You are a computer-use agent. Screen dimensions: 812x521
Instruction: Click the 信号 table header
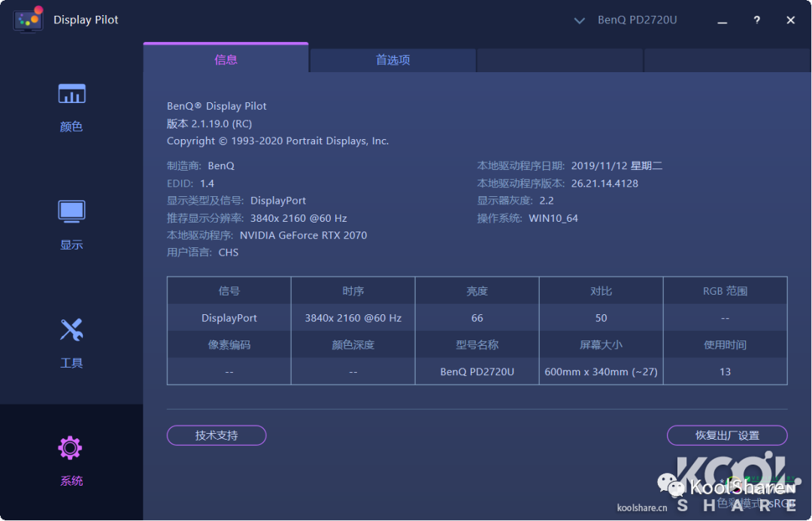(x=229, y=291)
